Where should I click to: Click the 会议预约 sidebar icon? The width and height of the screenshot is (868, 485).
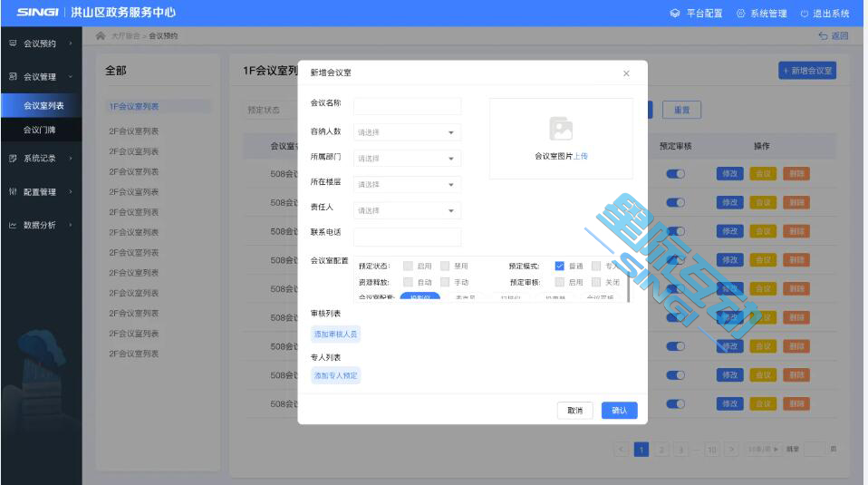[x=13, y=44]
